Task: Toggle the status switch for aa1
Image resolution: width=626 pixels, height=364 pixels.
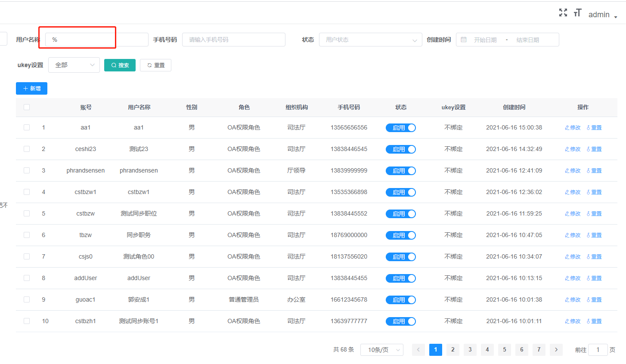Action: (401, 128)
